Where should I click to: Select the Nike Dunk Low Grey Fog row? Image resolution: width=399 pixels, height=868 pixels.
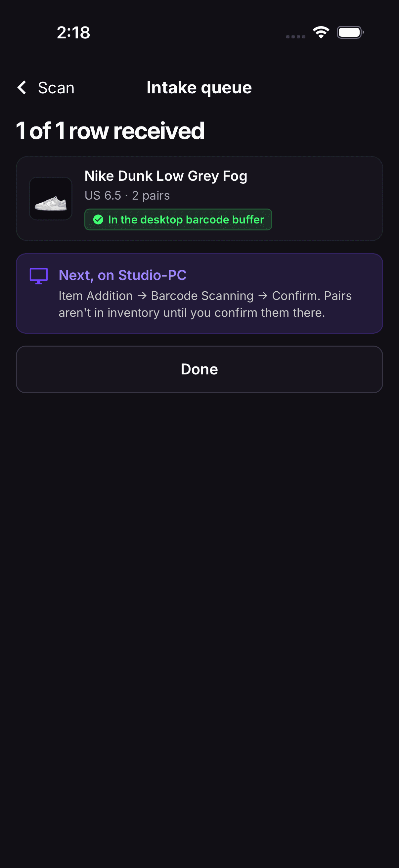click(199, 199)
